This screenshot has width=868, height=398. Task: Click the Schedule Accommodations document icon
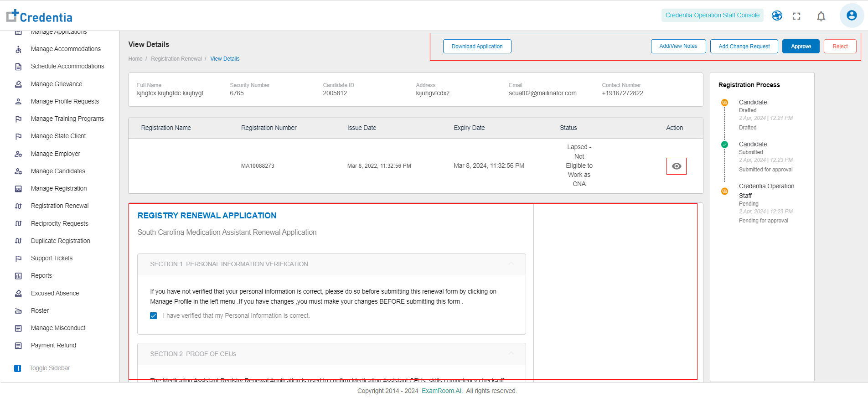[18, 67]
